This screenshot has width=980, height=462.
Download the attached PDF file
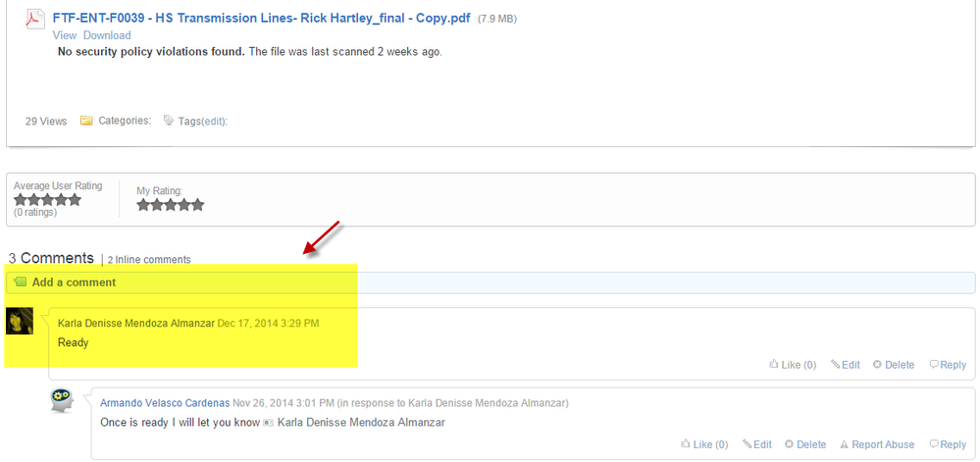107,35
